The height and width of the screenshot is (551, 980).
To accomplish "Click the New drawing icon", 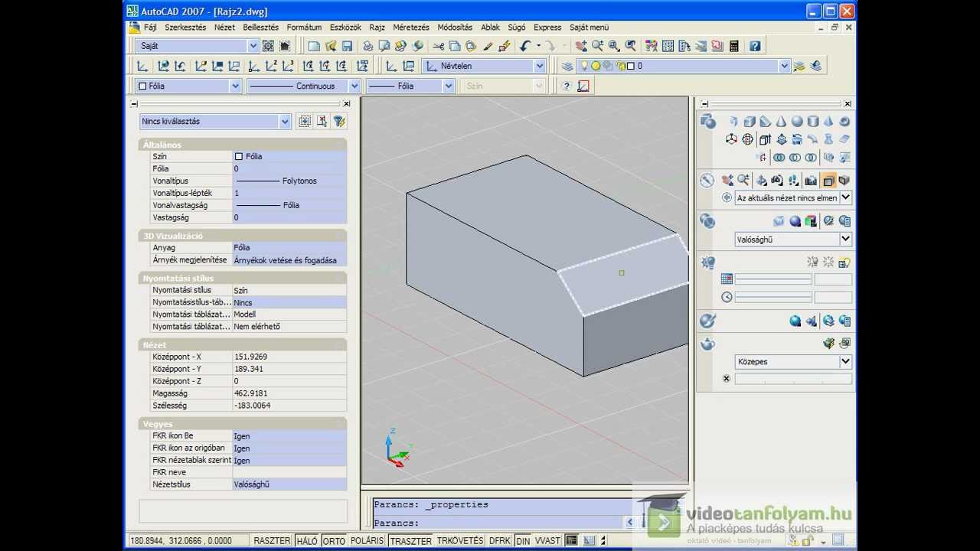I will coord(314,46).
